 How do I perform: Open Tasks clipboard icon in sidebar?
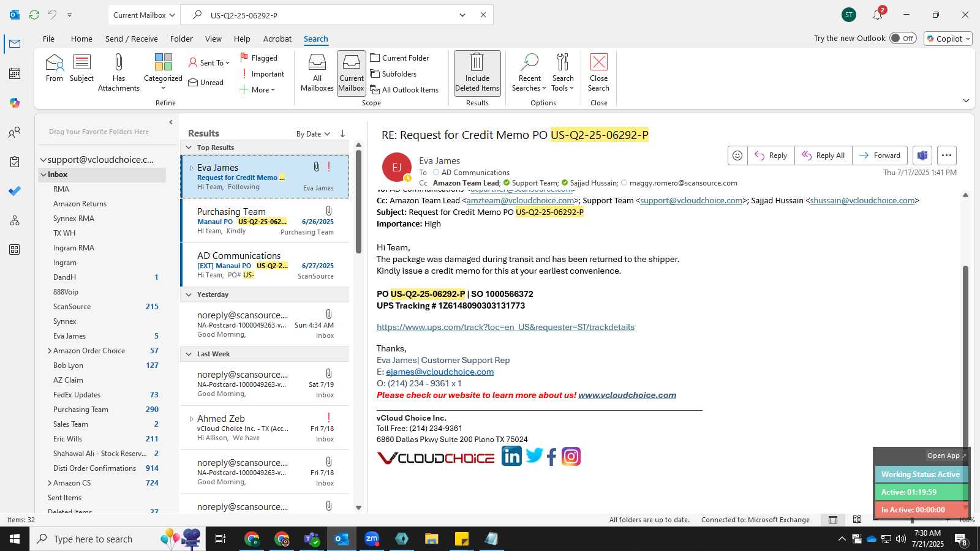(15, 162)
